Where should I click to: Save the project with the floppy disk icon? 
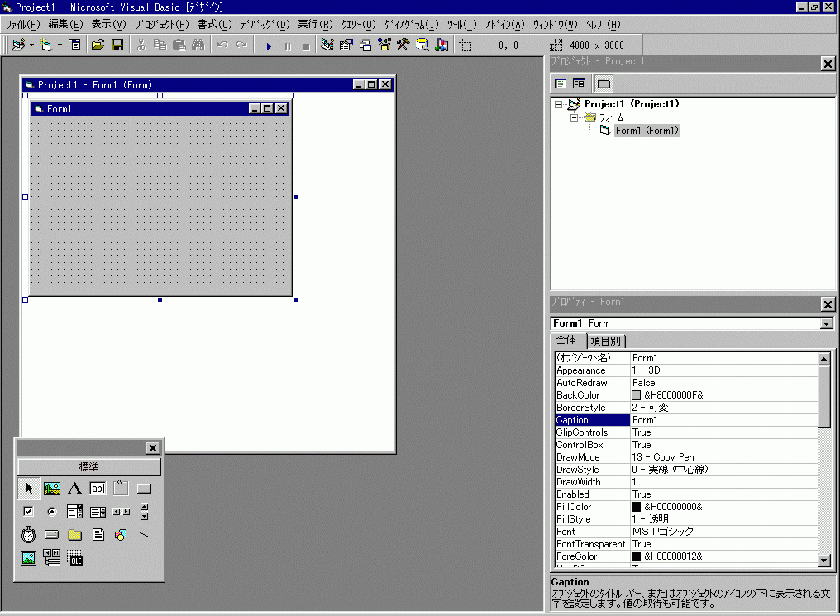pyautogui.click(x=117, y=45)
